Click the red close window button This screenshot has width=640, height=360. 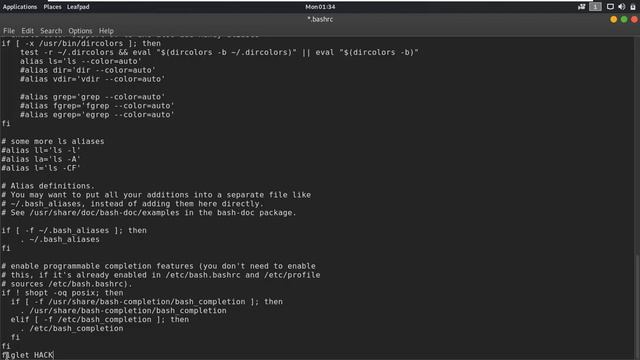634,19
